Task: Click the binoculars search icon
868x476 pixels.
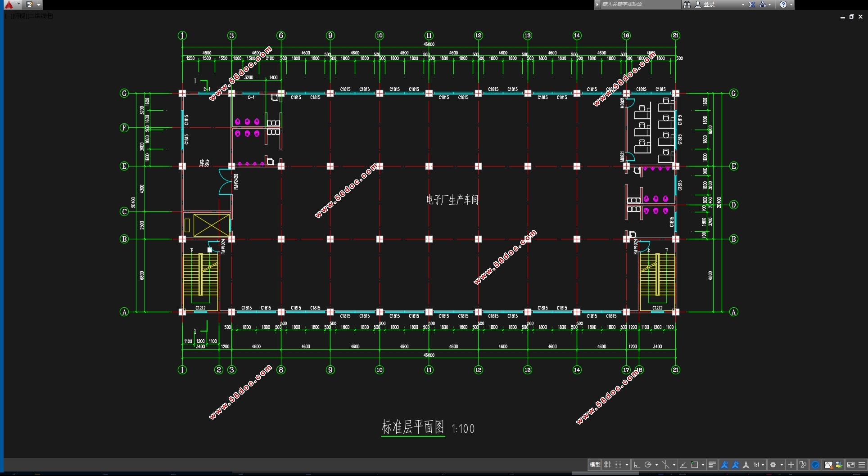Action: coord(687,4)
